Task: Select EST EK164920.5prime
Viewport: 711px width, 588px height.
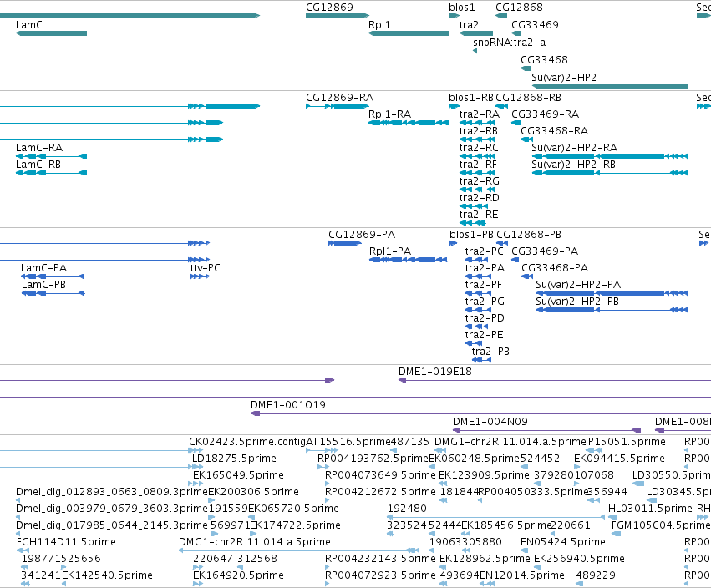Action: coord(238,575)
